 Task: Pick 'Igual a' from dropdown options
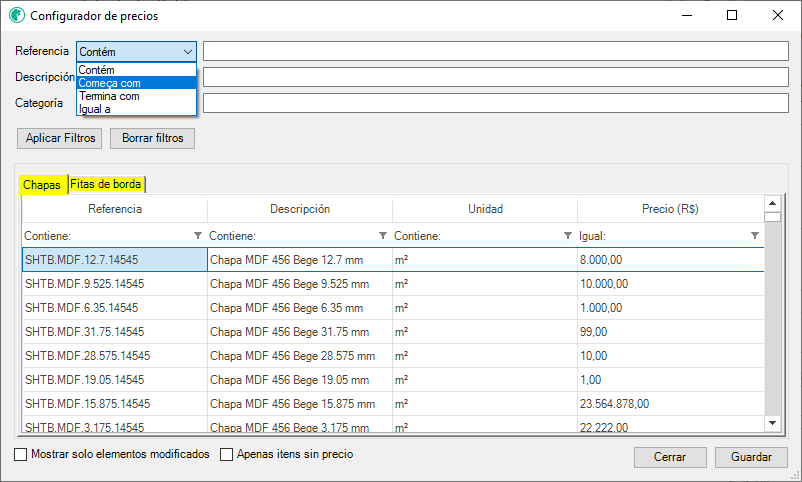click(x=137, y=109)
